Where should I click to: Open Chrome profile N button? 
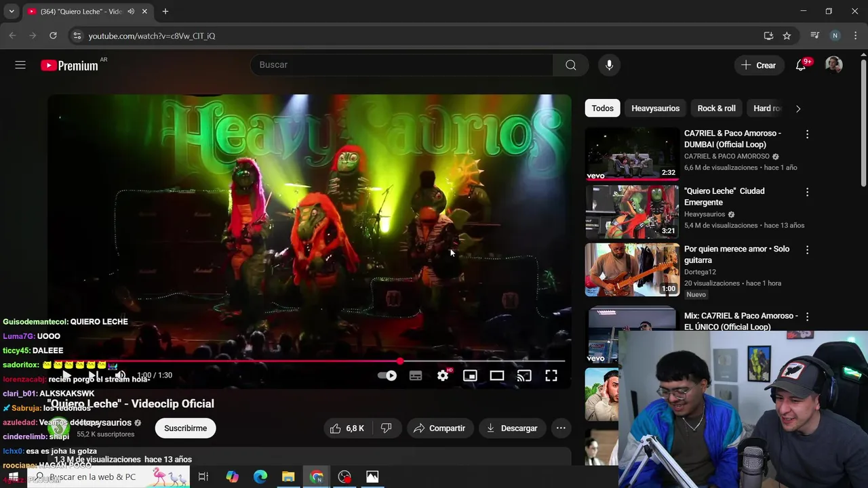click(835, 36)
